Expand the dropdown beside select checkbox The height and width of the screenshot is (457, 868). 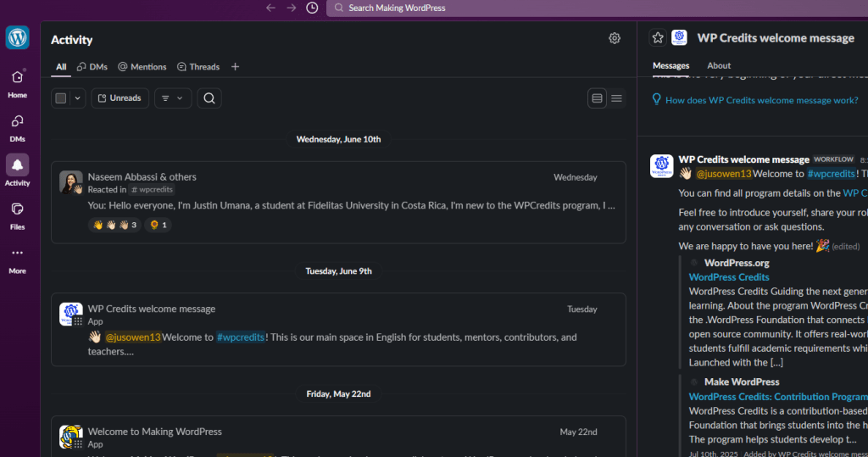[77, 98]
